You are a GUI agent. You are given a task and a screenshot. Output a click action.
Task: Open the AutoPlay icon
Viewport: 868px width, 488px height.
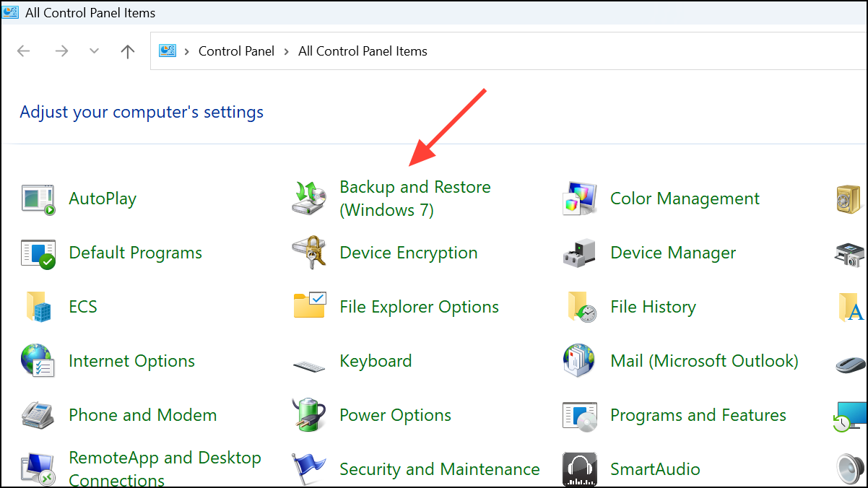(38, 199)
